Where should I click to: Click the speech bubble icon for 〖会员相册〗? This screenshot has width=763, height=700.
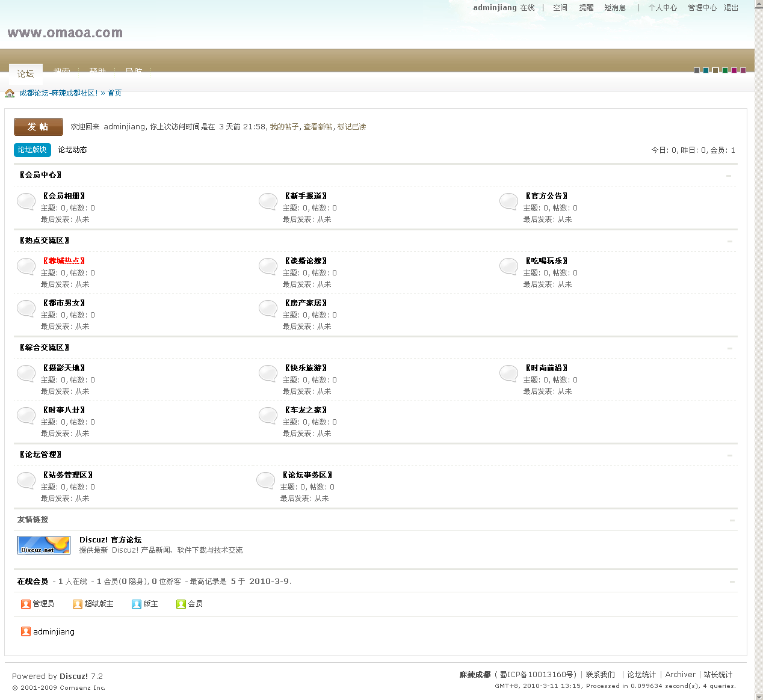click(x=26, y=201)
